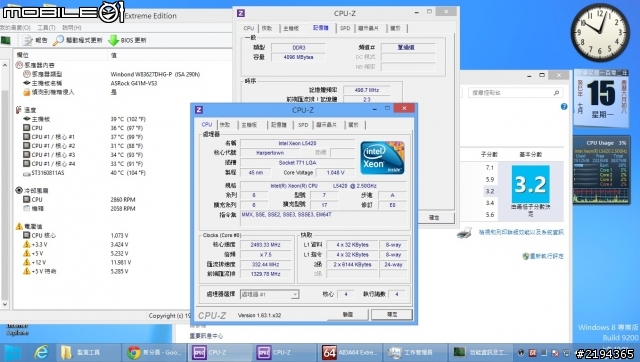
Task: Click the DDR3 type field in rear CPU-Z
Action: coord(298,47)
